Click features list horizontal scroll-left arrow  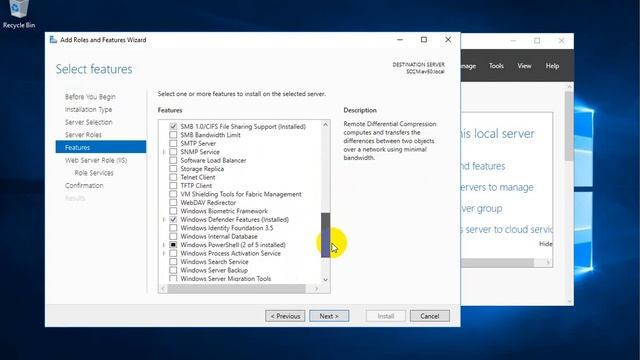click(x=163, y=289)
